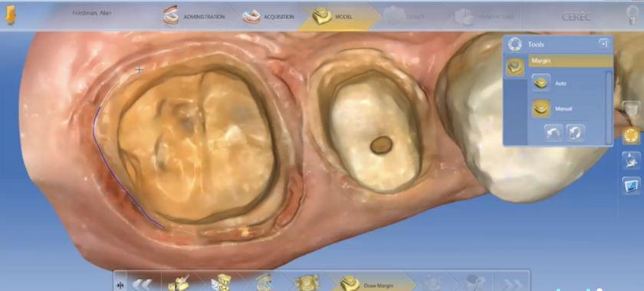Click the crosshair cursor on the margin line
The width and height of the screenshot is (644, 291).
[x=139, y=69]
